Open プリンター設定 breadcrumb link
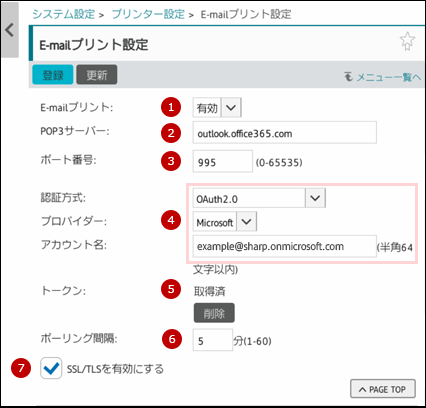Screen dimensions: 426x408 coord(148,14)
